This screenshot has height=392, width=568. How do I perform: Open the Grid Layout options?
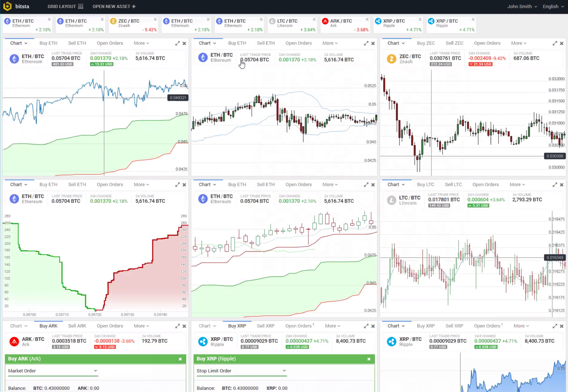click(x=65, y=6)
